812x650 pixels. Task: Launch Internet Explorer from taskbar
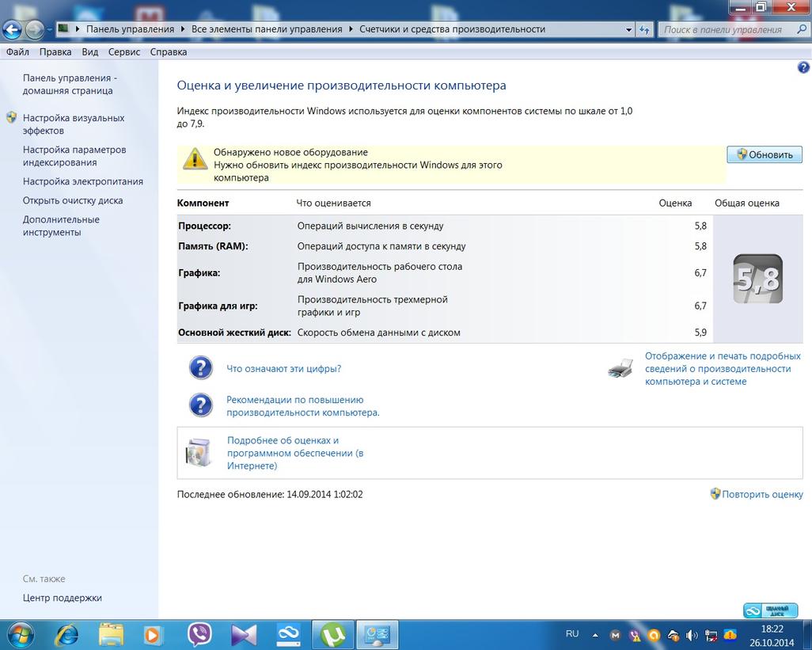[66, 634]
